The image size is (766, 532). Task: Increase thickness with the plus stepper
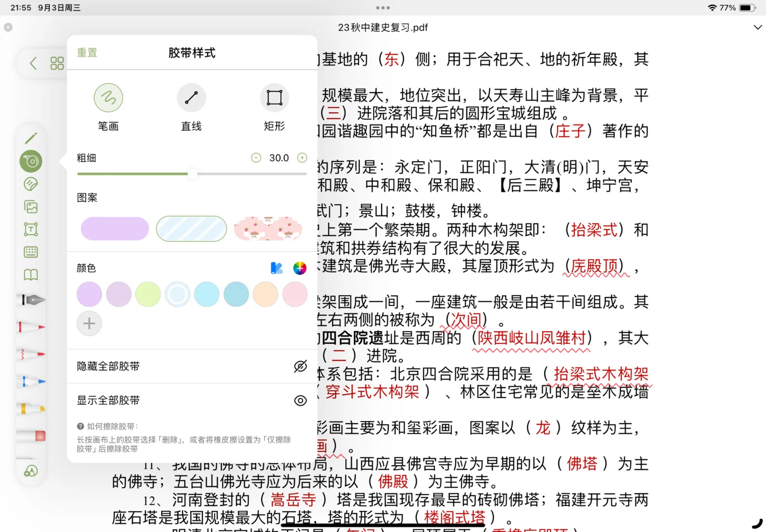[x=302, y=158]
